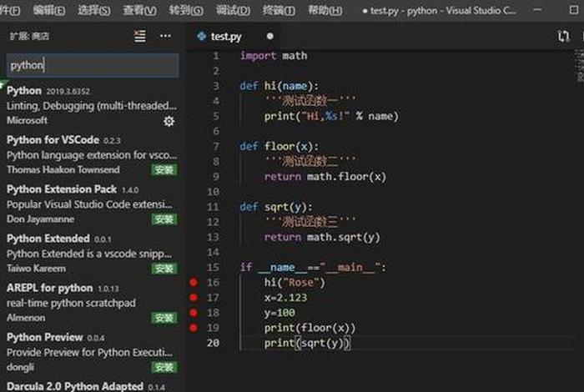This screenshot has width=584, height=392.
Task: Click the return math.sqrt(y) line
Action: 322,237
